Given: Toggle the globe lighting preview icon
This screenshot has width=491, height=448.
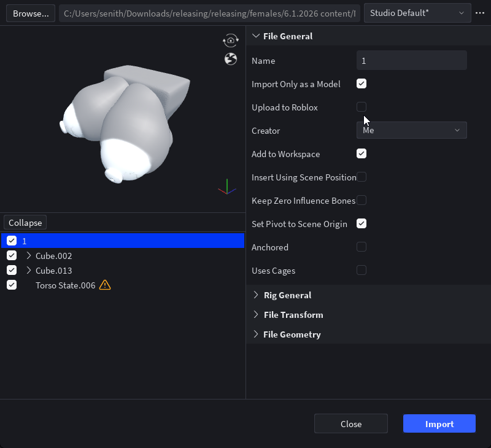Looking at the screenshot, I should [x=231, y=59].
